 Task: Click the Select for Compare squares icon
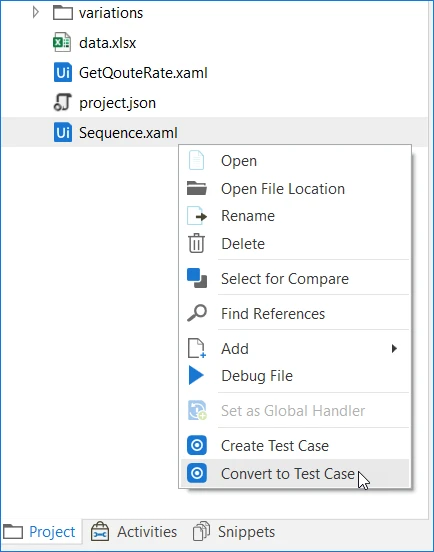pyautogui.click(x=197, y=278)
